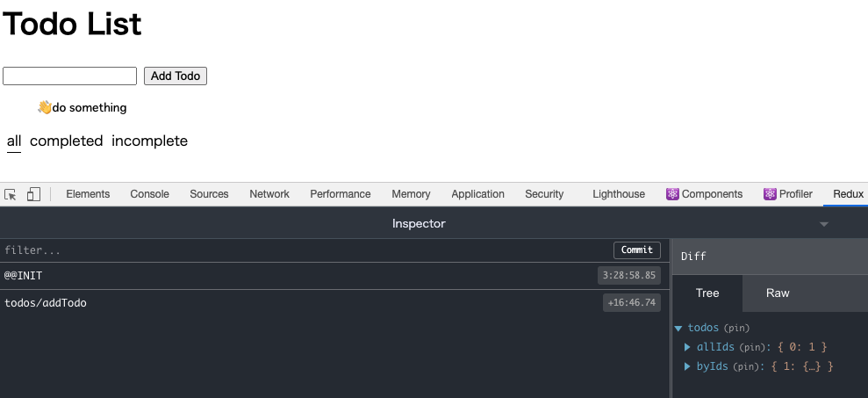Click the inspect element cursor icon

pos(11,194)
